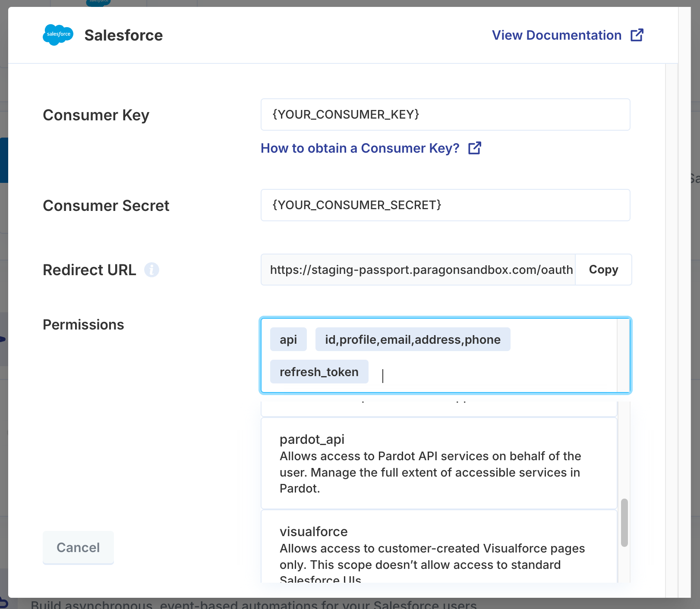The width and height of the screenshot is (700, 609).
Task: Click external link icon after Consumer Key help
Action: (x=475, y=148)
